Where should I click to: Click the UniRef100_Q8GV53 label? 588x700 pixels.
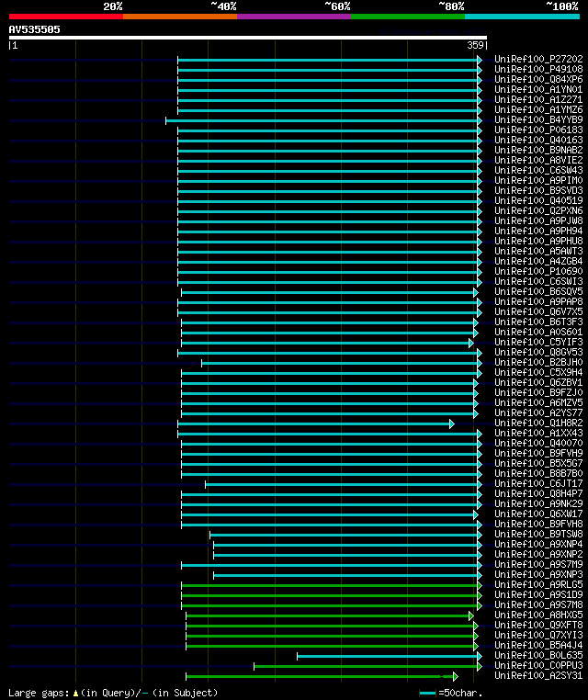[x=538, y=352]
